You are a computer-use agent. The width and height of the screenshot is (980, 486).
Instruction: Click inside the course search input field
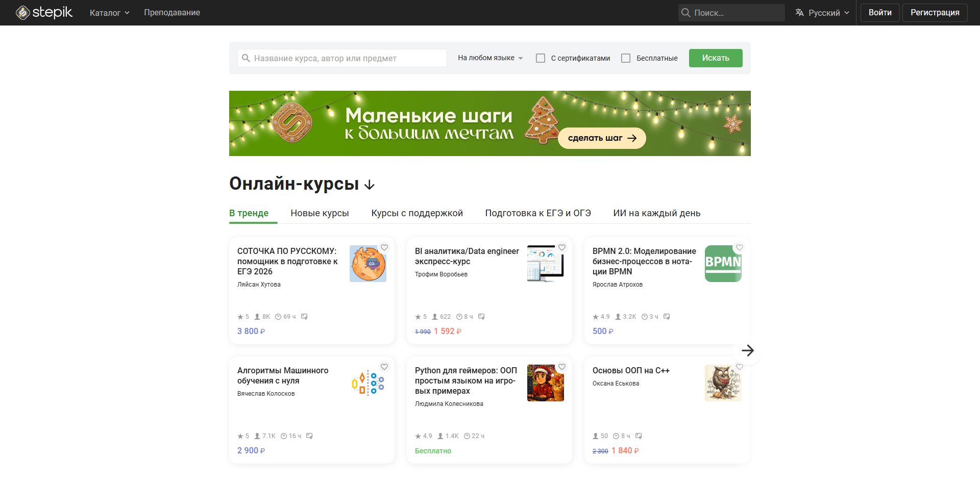[x=342, y=58]
